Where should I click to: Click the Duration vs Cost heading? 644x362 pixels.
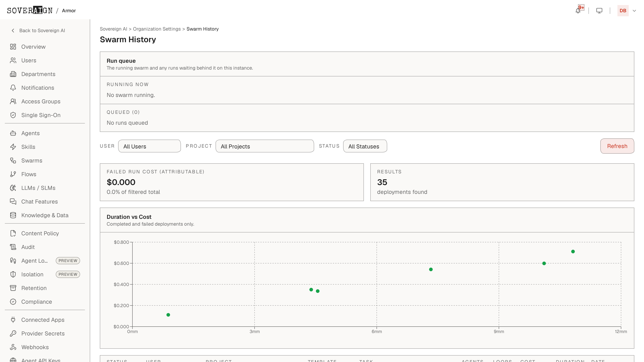click(129, 217)
